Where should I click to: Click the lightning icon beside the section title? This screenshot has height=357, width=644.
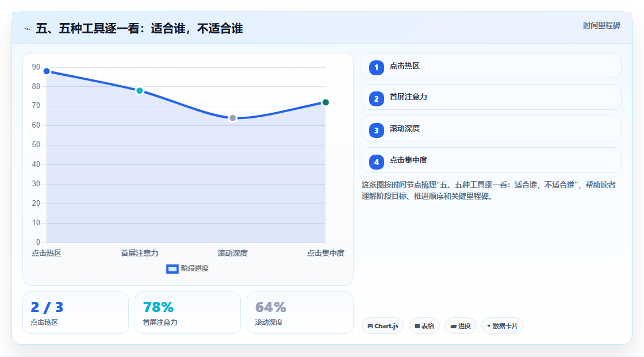pos(28,29)
